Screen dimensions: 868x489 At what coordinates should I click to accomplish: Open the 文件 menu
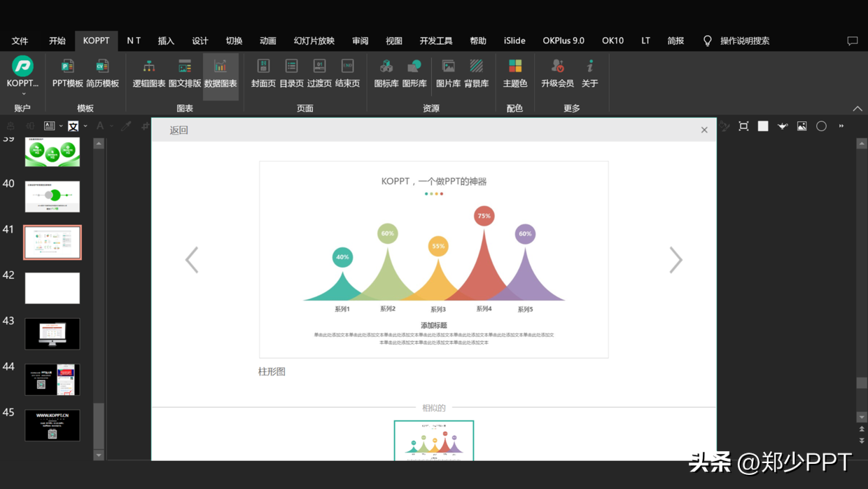click(x=20, y=41)
